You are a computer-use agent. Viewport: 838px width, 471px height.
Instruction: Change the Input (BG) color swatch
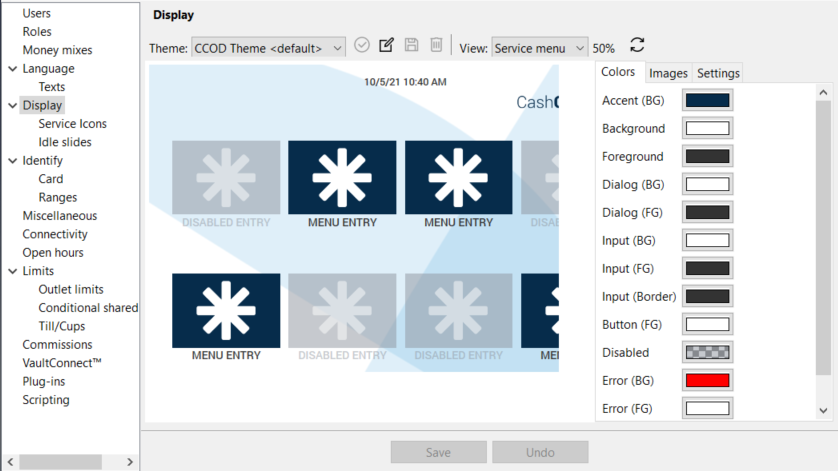(x=708, y=241)
